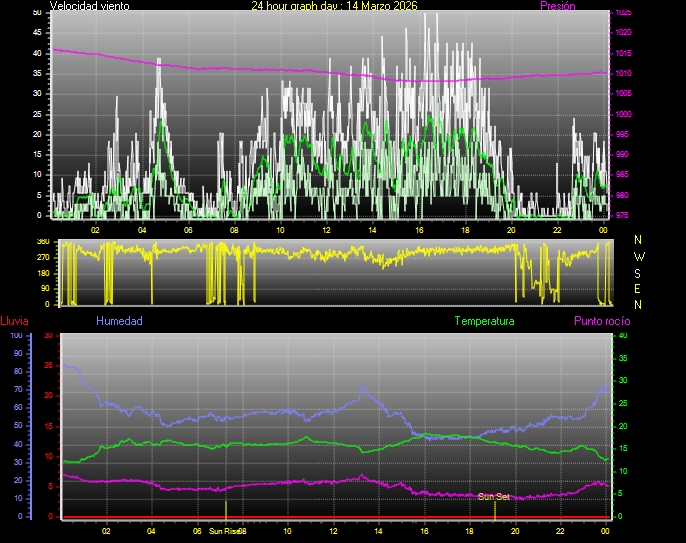The width and height of the screenshot is (686, 543).
Task: Click the Sun Set marker label
Action: (494, 496)
